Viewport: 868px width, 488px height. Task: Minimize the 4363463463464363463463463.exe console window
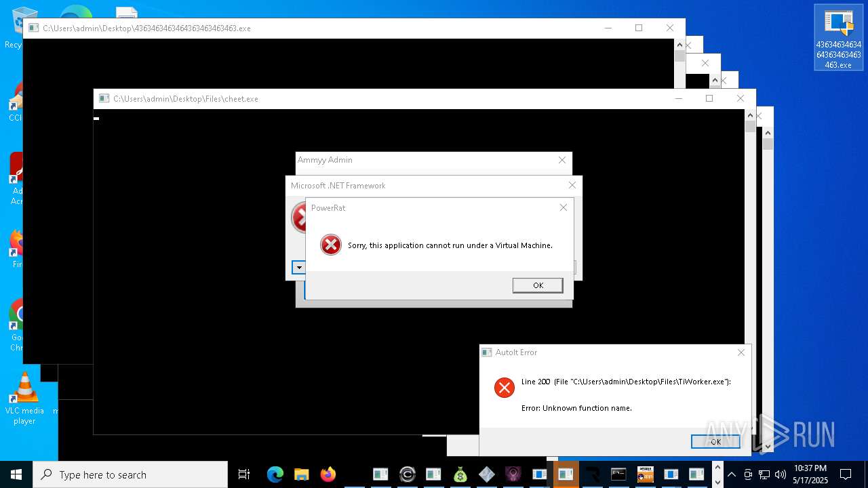point(608,28)
